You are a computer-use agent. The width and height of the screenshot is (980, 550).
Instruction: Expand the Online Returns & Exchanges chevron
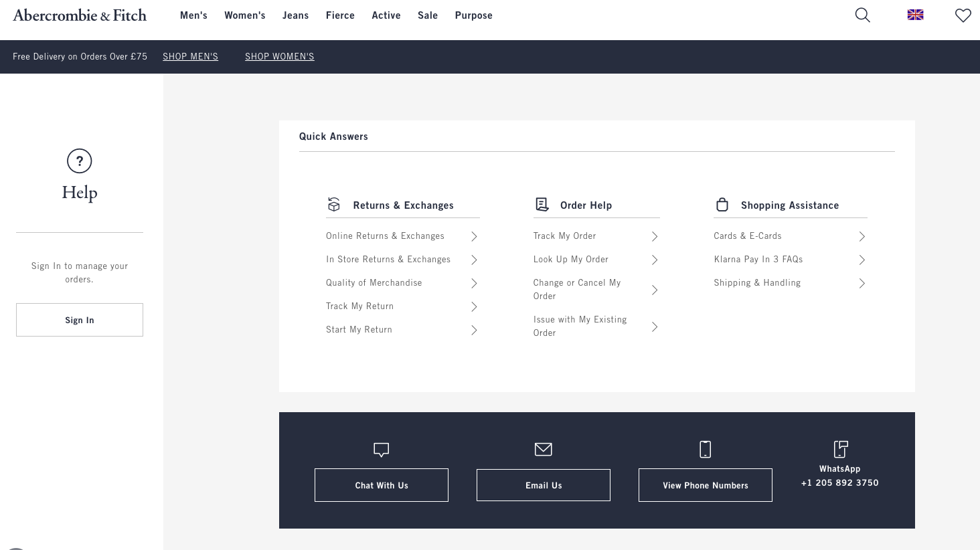pos(474,236)
